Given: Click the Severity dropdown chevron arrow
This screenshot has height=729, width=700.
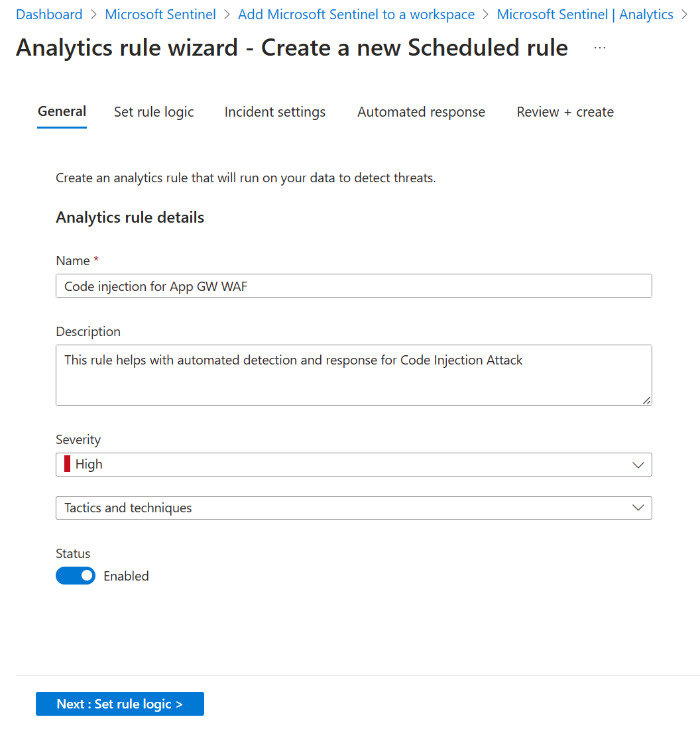Looking at the screenshot, I should 638,465.
